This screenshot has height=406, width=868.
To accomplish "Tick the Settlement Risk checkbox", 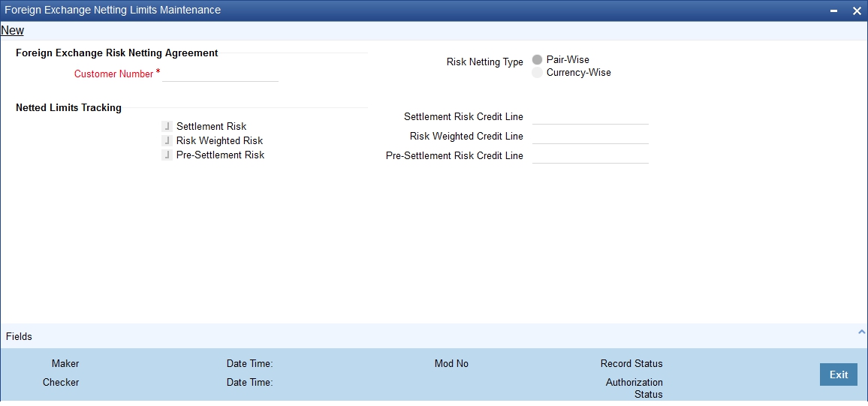I will [x=167, y=127].
